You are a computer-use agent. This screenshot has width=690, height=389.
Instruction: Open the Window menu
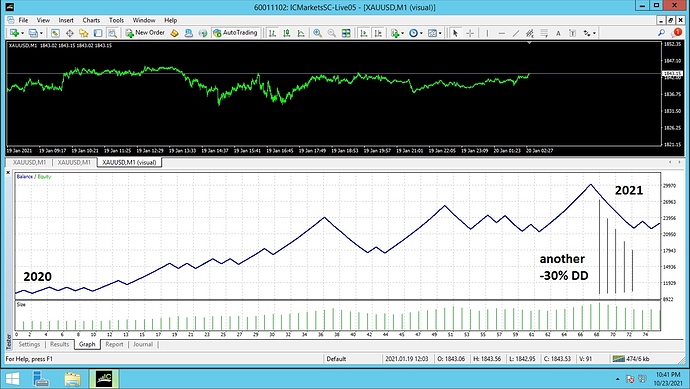[x=144, y=20]
